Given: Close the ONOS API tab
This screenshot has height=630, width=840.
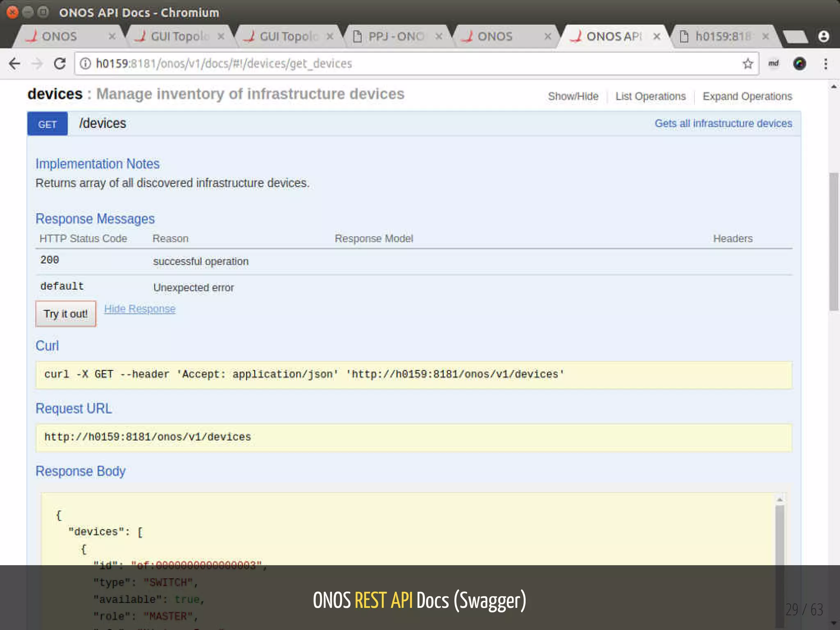Looking at the screenshot, I should (x=657, y=37).
